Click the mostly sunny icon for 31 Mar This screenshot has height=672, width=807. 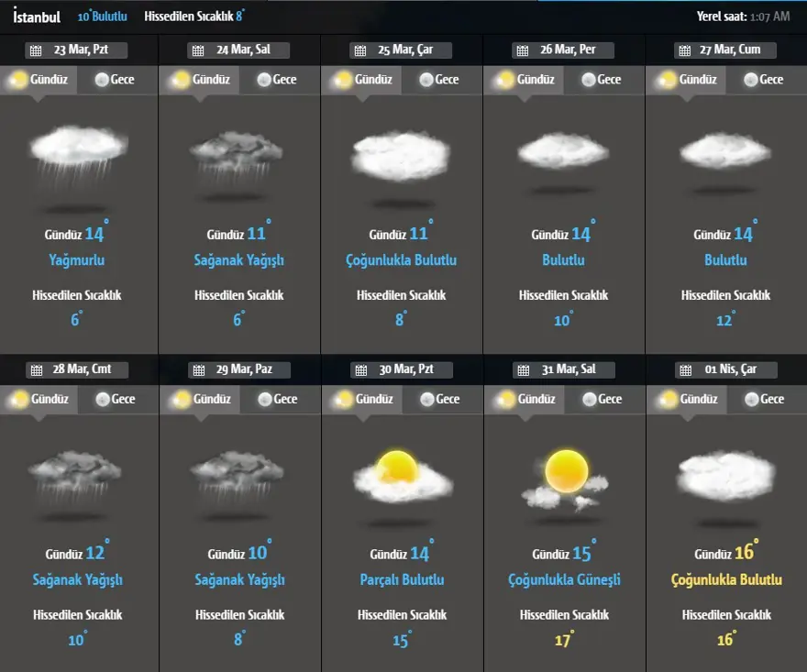564,479
